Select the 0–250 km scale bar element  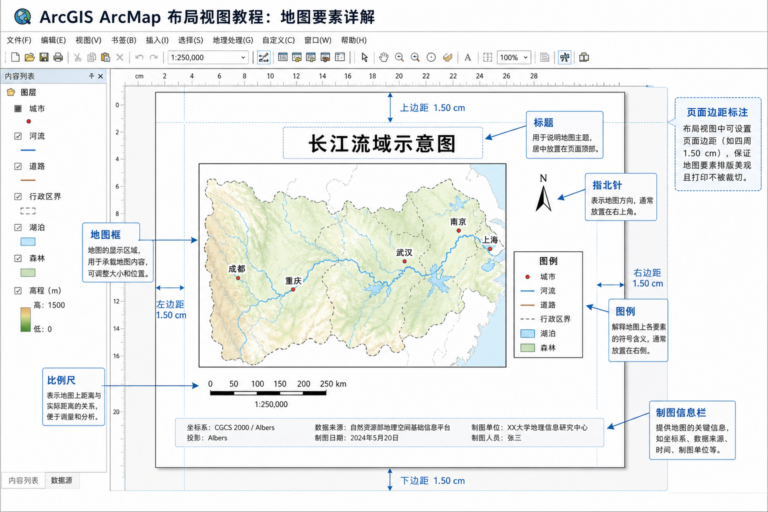[x=276, y=393]
